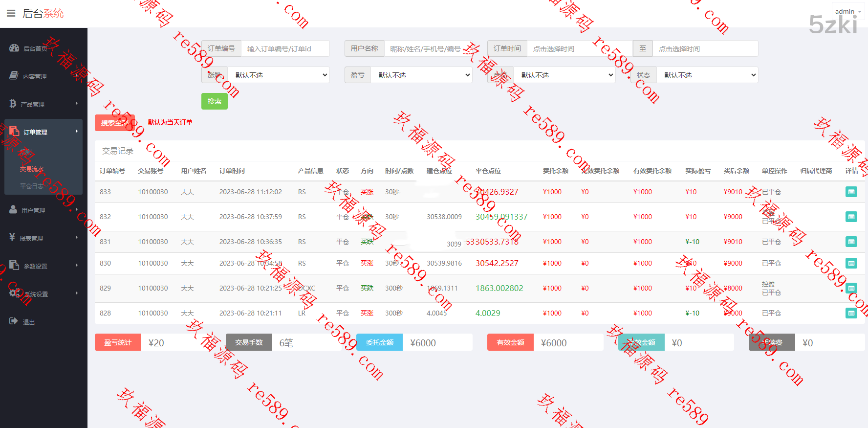Click the green 搜索 button
Screen dimensions: 868x428
pyautogui.click(x=214, y=101)
